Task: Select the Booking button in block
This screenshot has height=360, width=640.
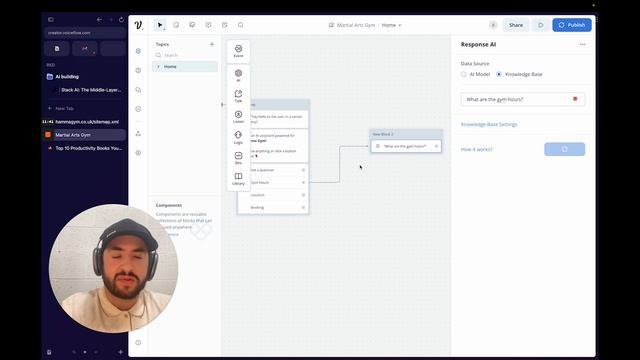Action: [x=273, y=207]
